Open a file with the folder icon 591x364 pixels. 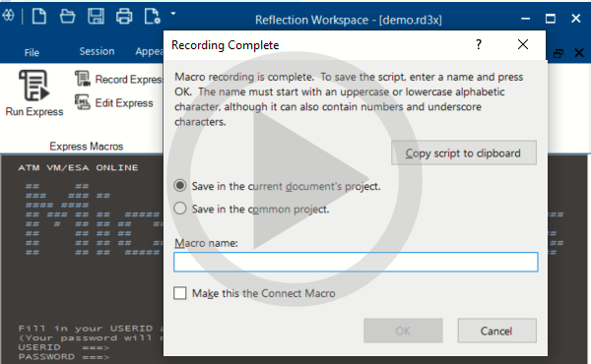(67, 17)
